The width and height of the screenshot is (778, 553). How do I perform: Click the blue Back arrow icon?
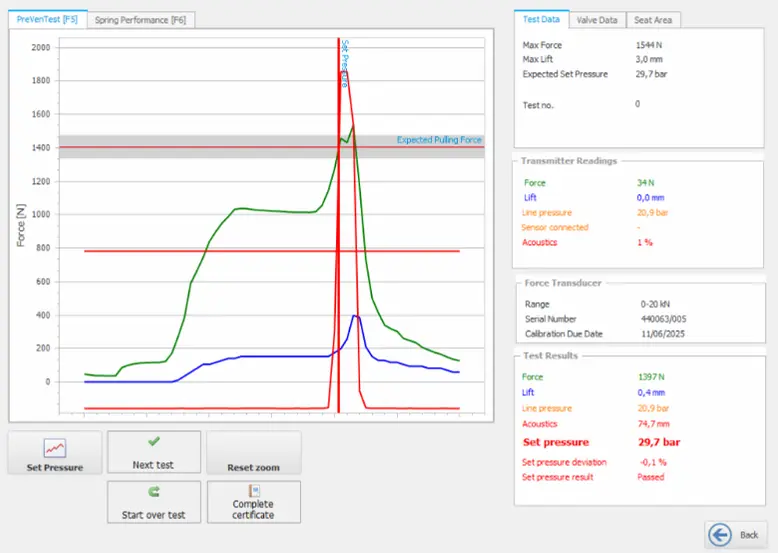point(720,535)
